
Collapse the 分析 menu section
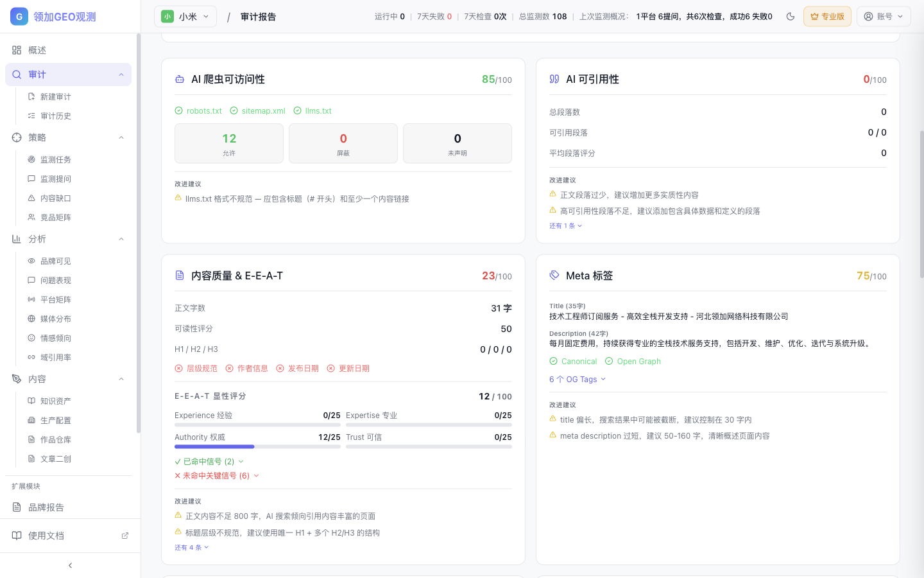tap(121, 239)
